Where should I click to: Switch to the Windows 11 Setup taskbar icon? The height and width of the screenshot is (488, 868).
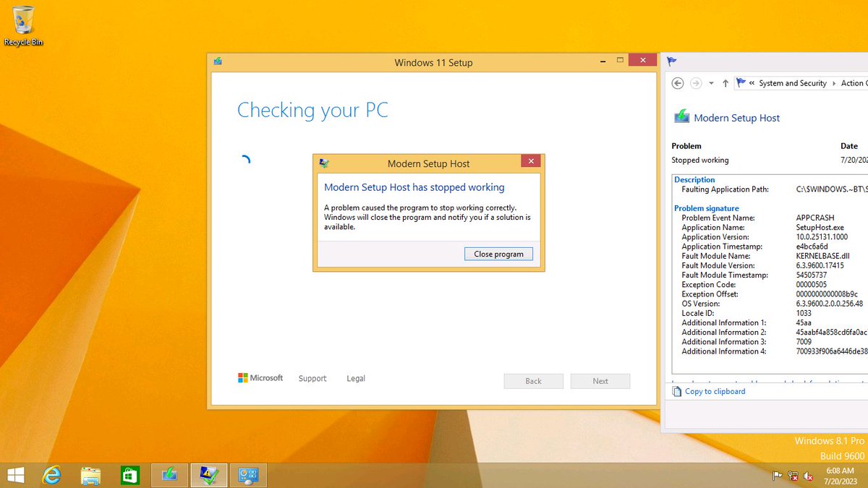pyautogui.click(x=169, y=475)
